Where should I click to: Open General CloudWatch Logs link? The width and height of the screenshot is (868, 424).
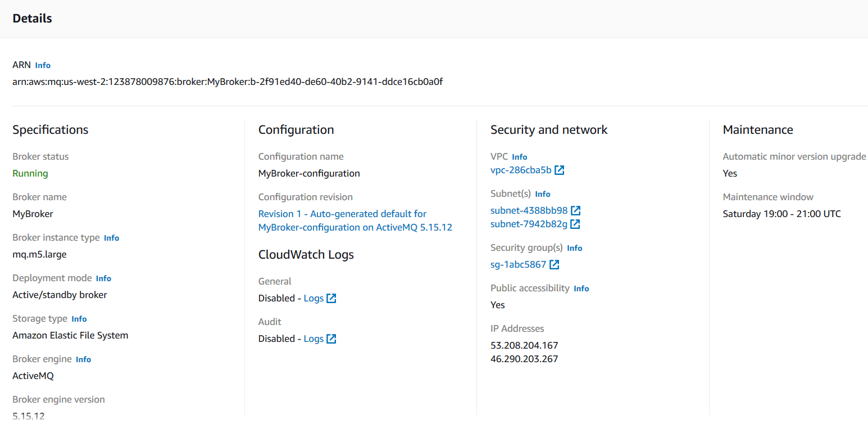pyautogui.click(x=313, y=298)
